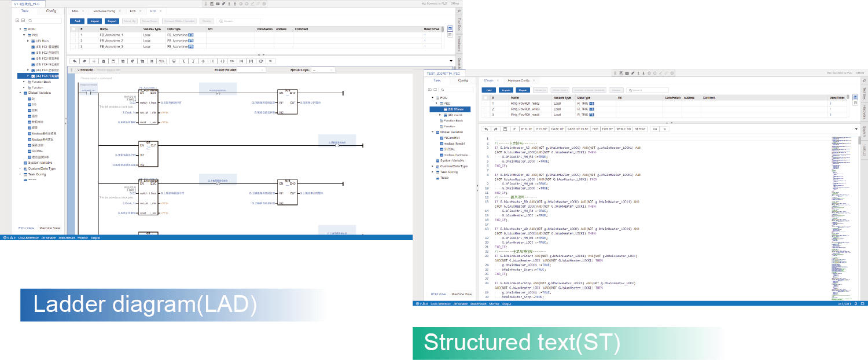Click redo arrow in ladder editor toolbar
Image resolution: width=868 pixels, height=360 pixels.
pyautogui.click(x=84, y=61)
